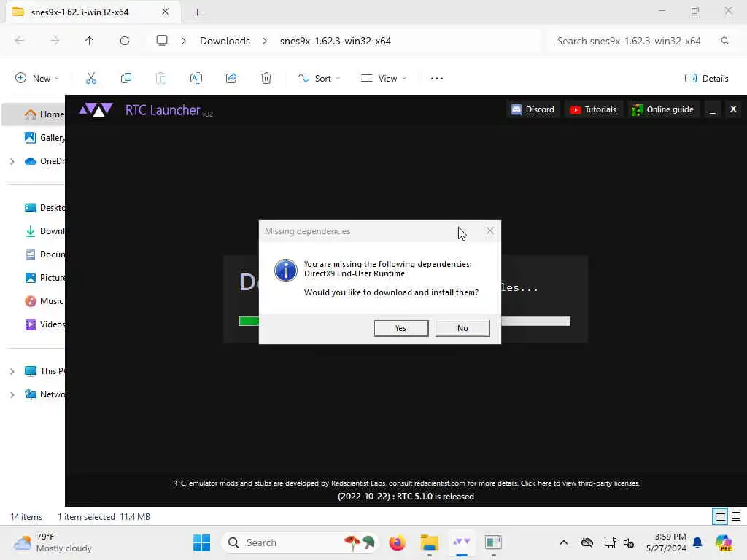Open the weather widget

click(x=53, y=542)
